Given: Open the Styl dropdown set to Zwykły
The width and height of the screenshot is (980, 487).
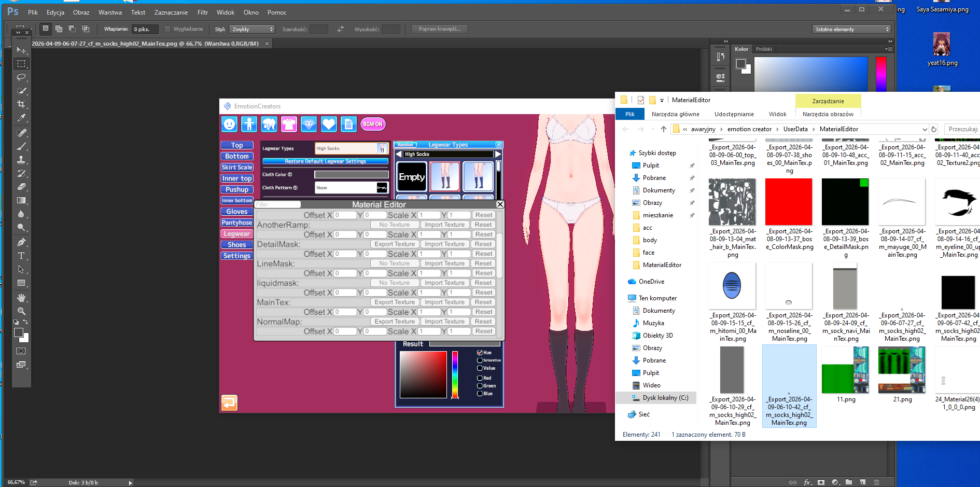Looking at the screenshot, I should (x=252, y=29).
